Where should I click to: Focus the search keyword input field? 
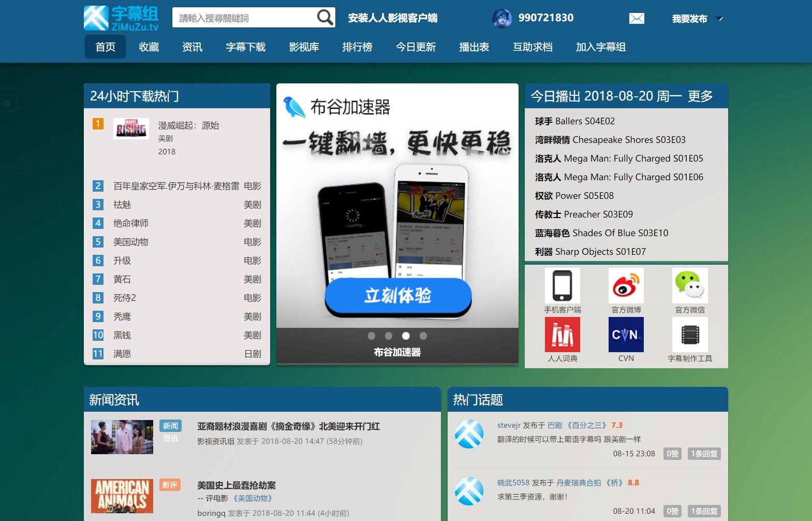(245, 18)
